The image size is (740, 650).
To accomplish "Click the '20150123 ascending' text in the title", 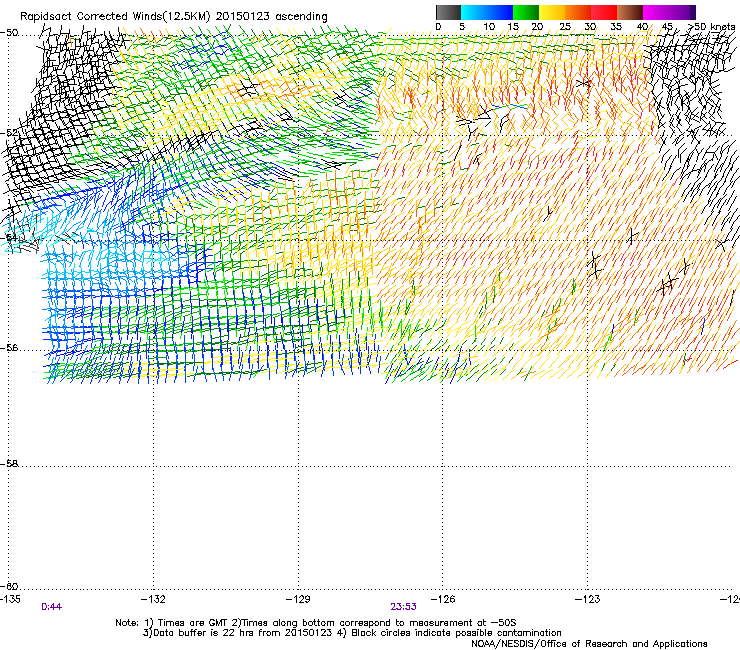I will pos(272,16).
